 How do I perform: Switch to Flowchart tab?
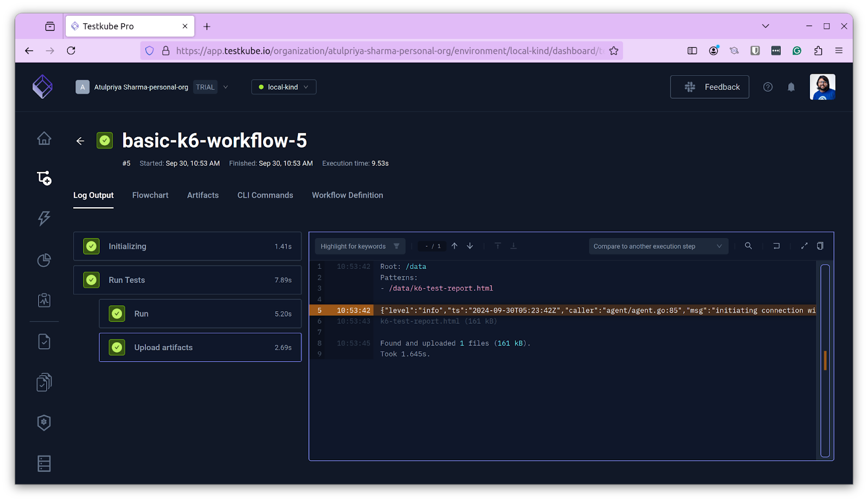pos(150,195)
